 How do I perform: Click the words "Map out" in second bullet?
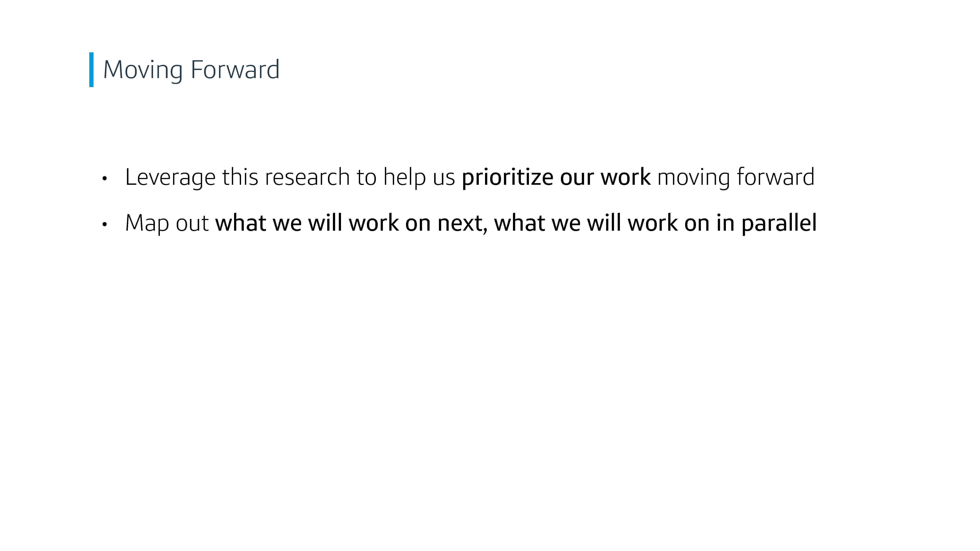click(x=167, y=223)
